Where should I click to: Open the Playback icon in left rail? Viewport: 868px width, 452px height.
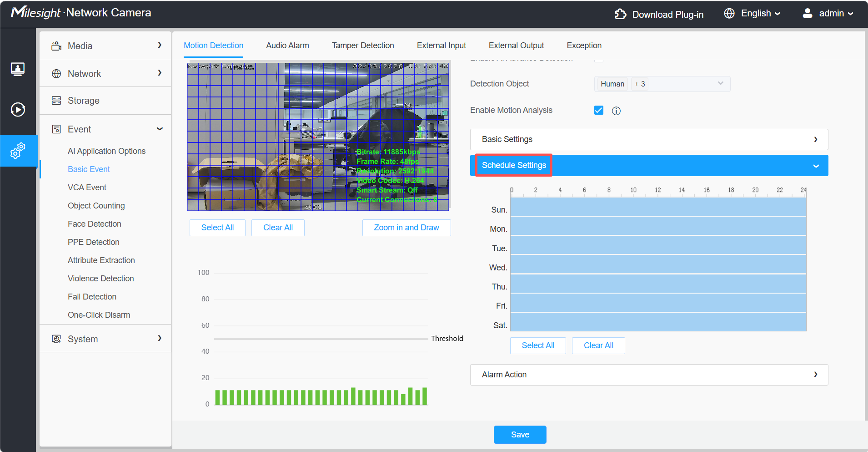[18, 109]
